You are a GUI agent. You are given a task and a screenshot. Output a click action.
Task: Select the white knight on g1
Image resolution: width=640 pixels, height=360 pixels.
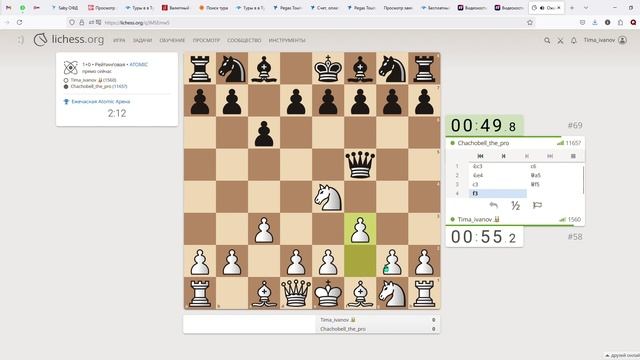(392, 293)
